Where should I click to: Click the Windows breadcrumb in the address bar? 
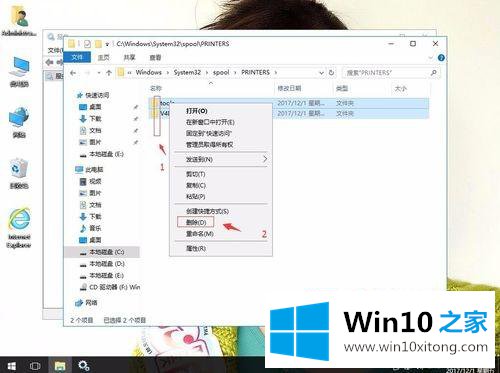148,72
